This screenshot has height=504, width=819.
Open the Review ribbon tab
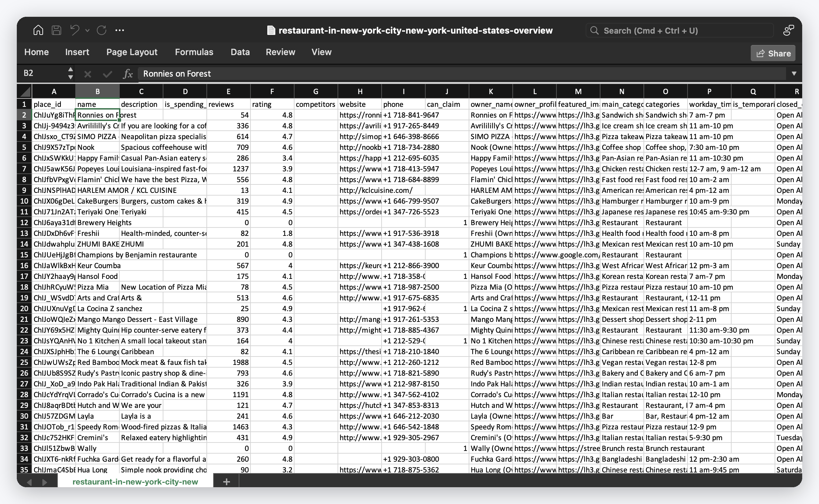[280, 52]
